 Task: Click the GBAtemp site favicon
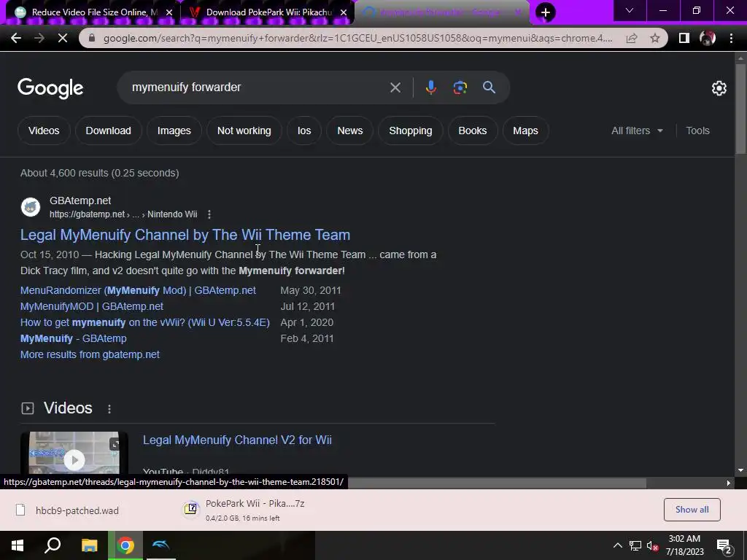pyautogui.click(x=31, y=207)
